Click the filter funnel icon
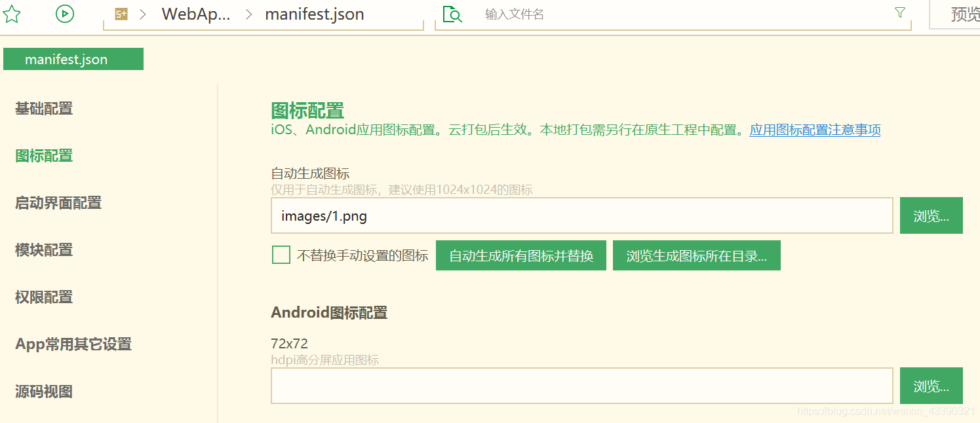Image resolution: width=980 pixels, height=423 pixels. coord(900,13)
